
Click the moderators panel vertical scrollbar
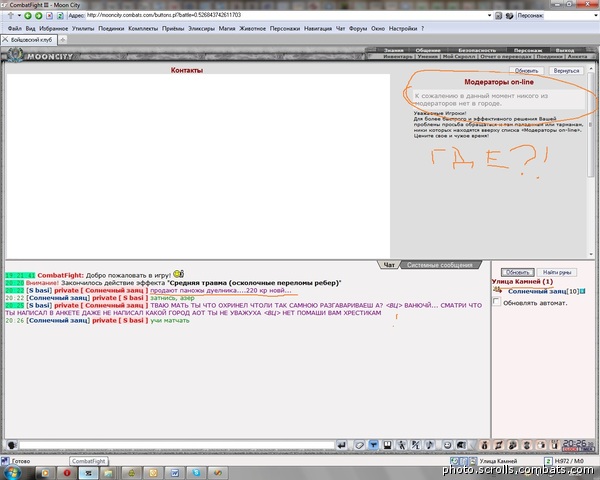pos(591,161)
